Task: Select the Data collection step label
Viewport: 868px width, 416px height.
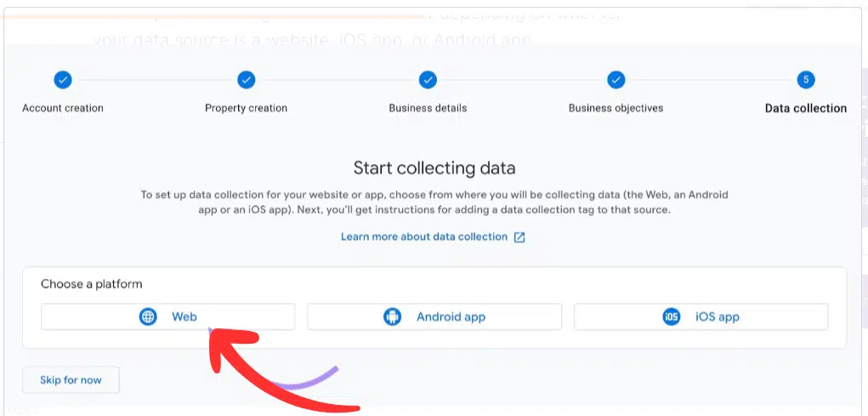Action: coord(806,108)
